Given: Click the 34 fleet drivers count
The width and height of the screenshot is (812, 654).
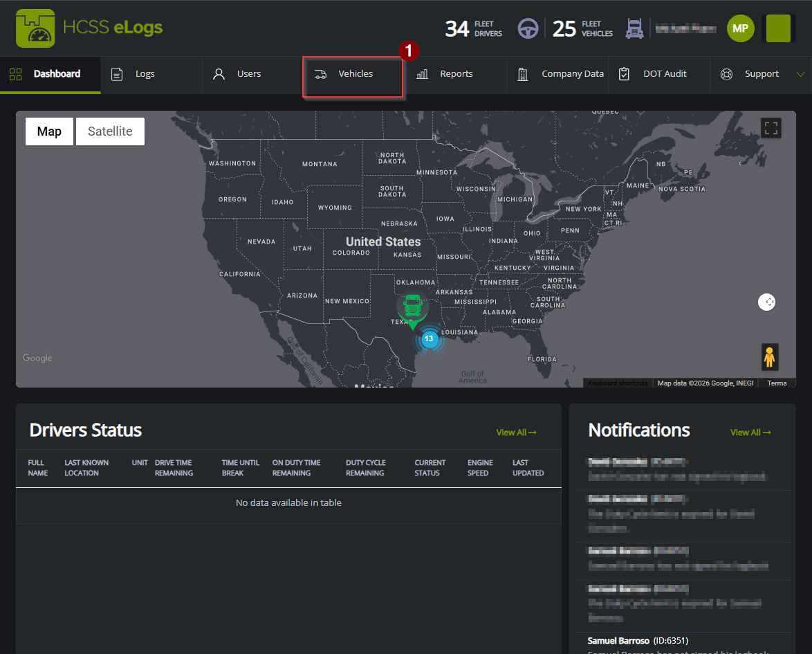Looking at the screenshot, I should coord(456,28).
